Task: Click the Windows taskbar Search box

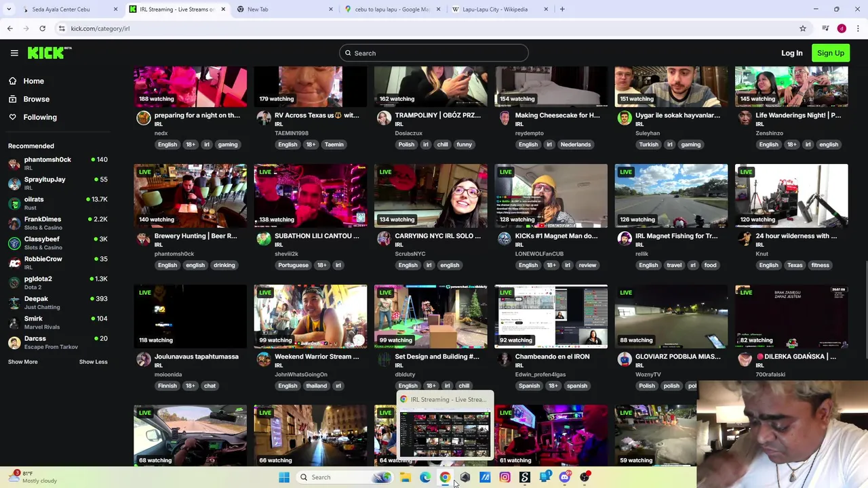Action: (345, 477)
